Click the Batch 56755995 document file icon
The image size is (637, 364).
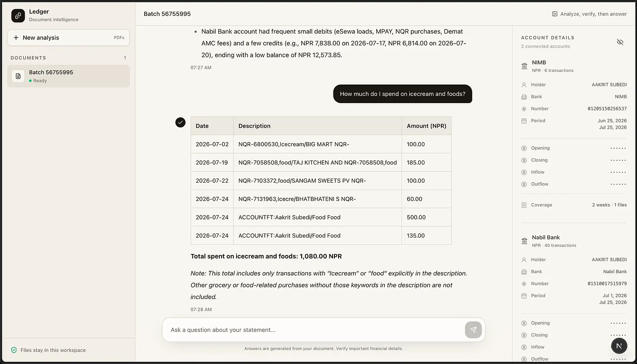(18, 76)
